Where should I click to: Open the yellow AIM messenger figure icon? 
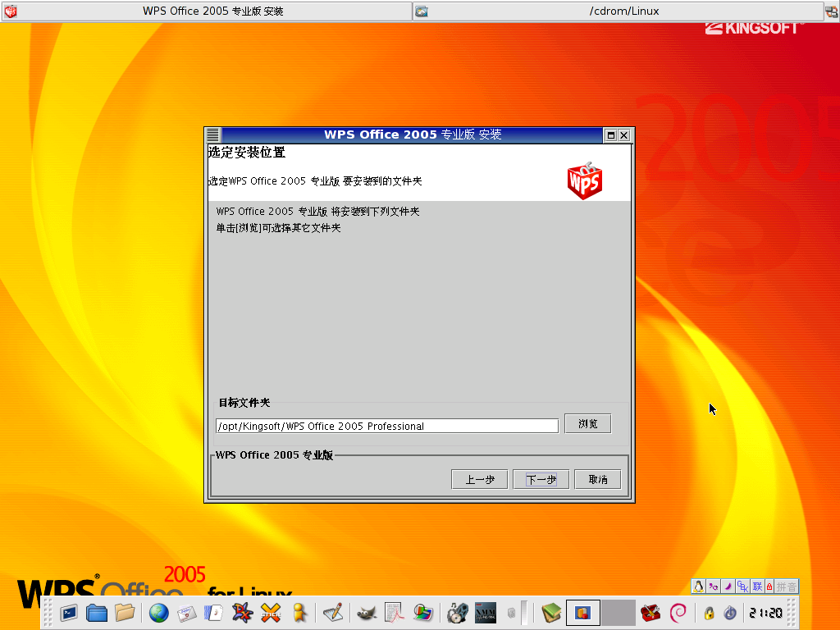(299, 612)
